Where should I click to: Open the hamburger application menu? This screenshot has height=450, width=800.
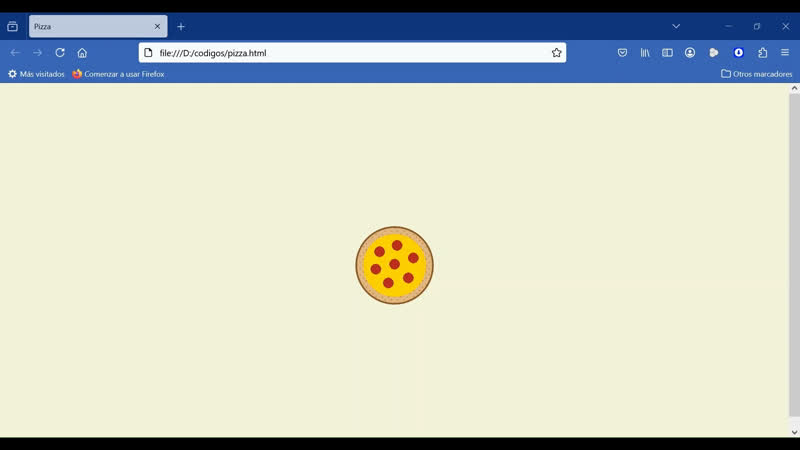coord(785,53)
